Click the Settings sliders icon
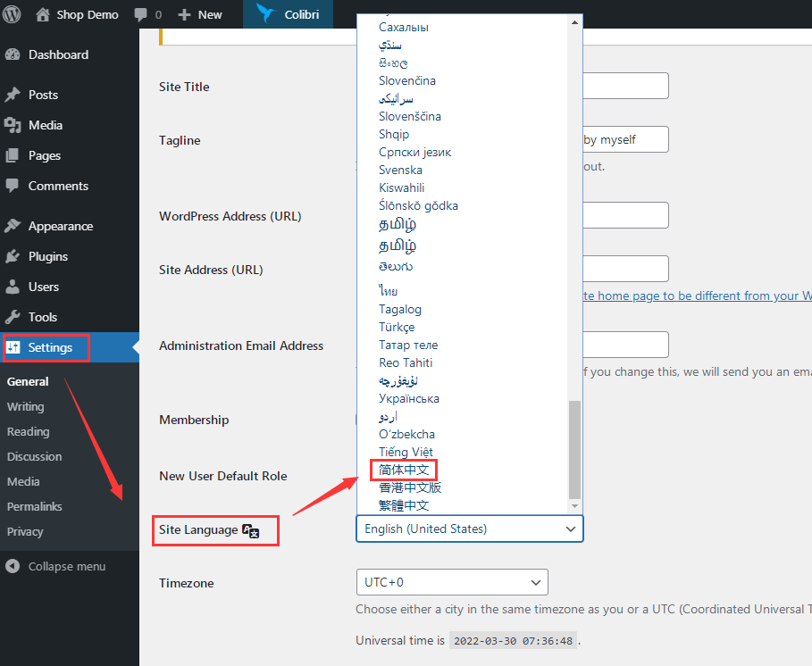 pos(13,347)
